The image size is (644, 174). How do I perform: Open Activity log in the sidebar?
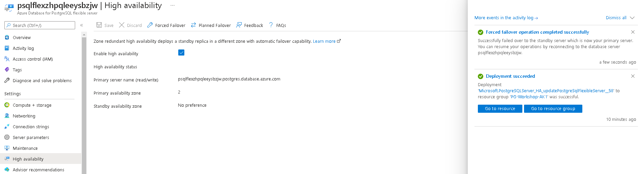(23, 48)
